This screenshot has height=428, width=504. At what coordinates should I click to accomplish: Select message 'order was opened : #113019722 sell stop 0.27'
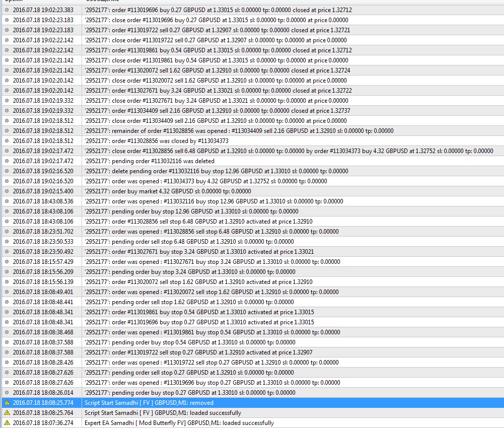pos(211,363)
